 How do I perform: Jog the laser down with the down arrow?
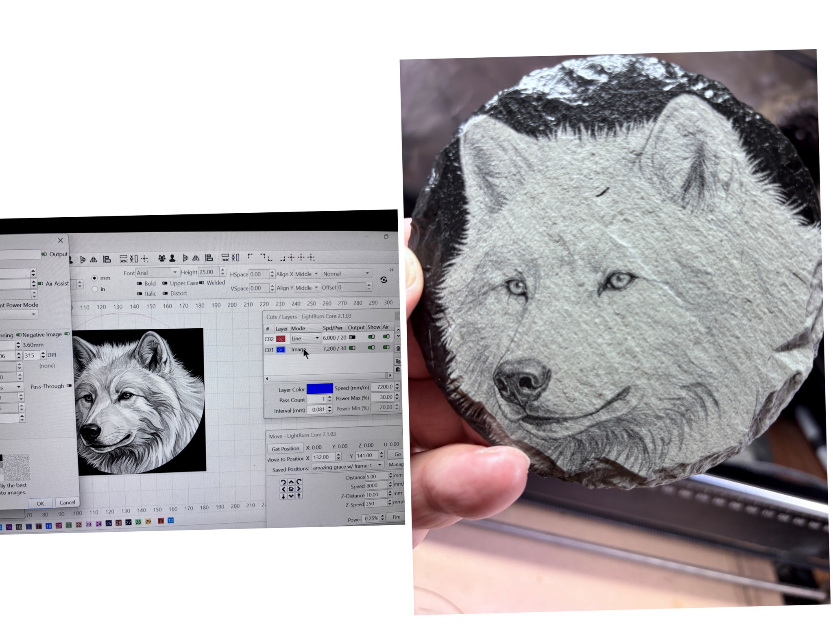[x=291, y=496]
